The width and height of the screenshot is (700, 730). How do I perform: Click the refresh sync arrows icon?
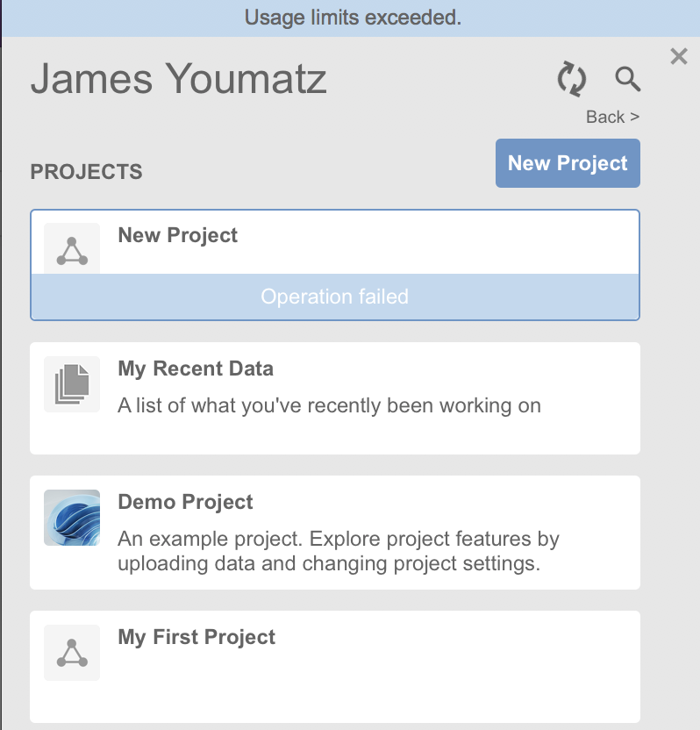coord(571,79)
